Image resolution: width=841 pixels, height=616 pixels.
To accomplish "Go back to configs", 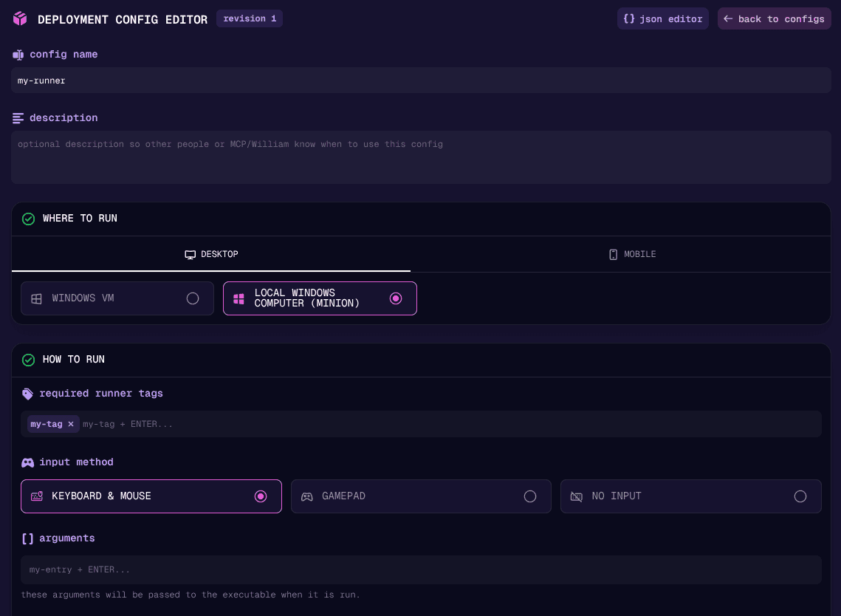I will point(774,18).
